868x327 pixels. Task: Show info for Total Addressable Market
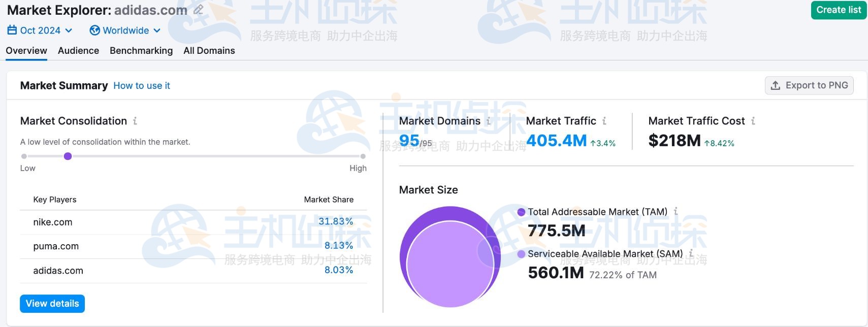pos(676,211)
